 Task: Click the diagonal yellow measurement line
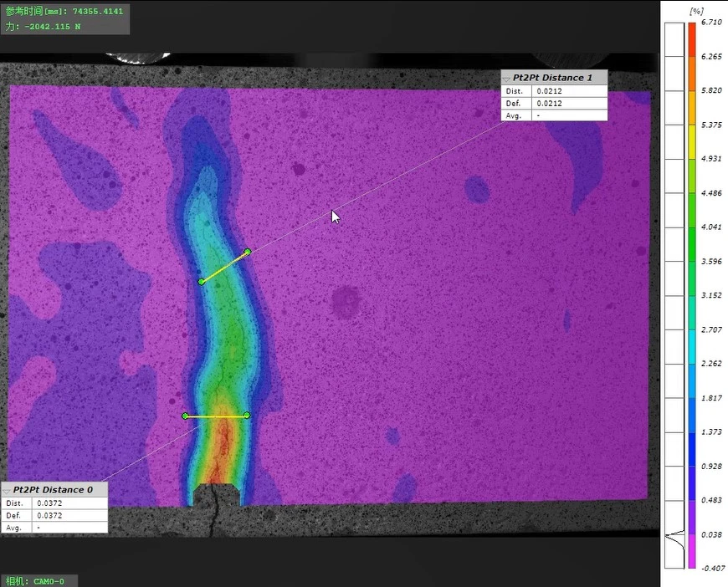click(224, 267)
